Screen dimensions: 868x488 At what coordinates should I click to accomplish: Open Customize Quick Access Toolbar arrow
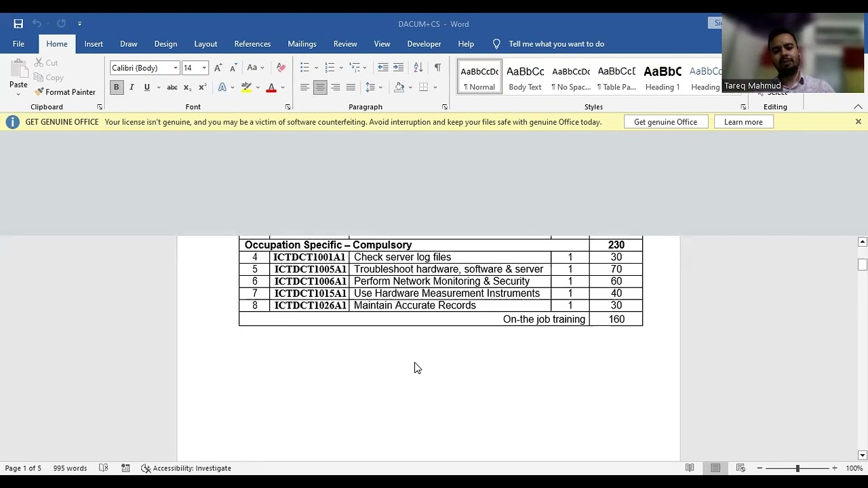pos(79,24)
